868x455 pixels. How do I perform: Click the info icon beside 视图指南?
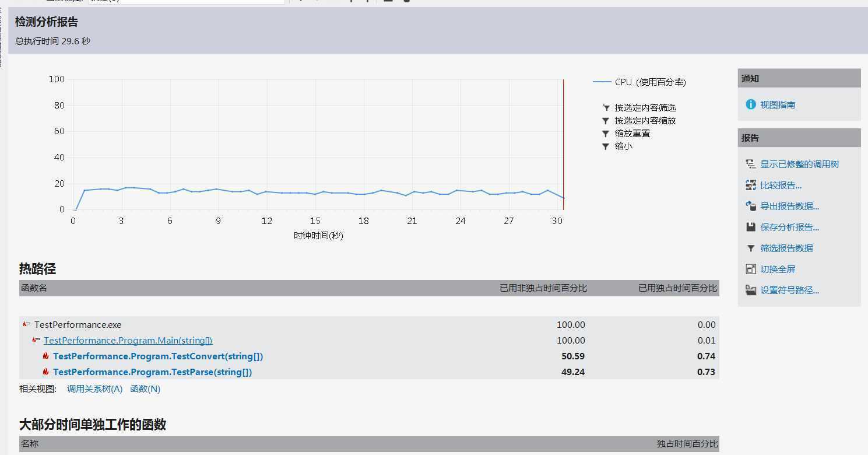click(x=751, y=104)
